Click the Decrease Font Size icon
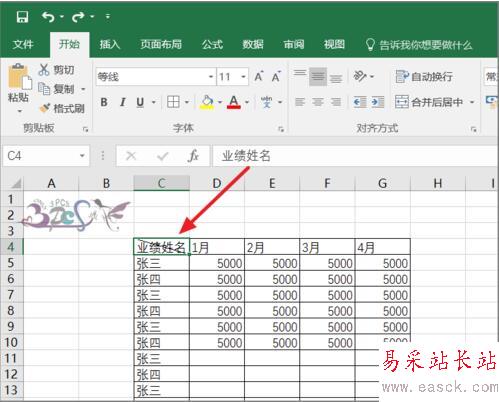499x402 pixels. (x=276, y=77)
